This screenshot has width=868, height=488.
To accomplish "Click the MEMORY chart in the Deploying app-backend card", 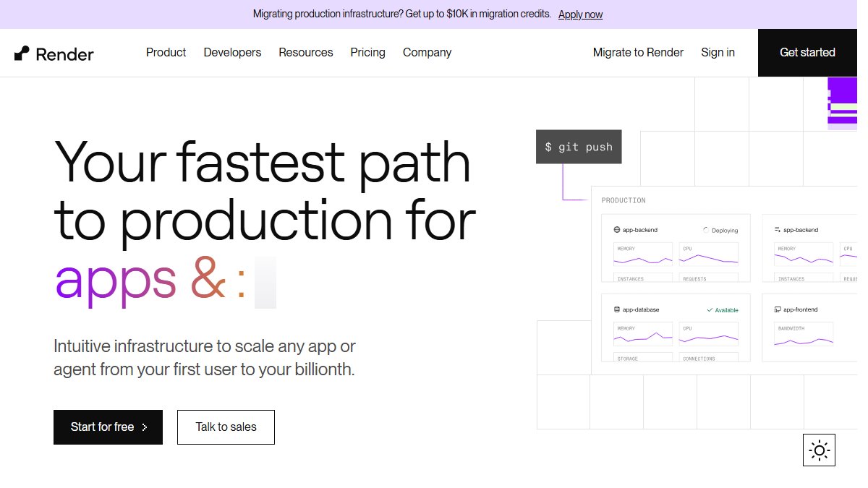I will (x=643, y=254).
